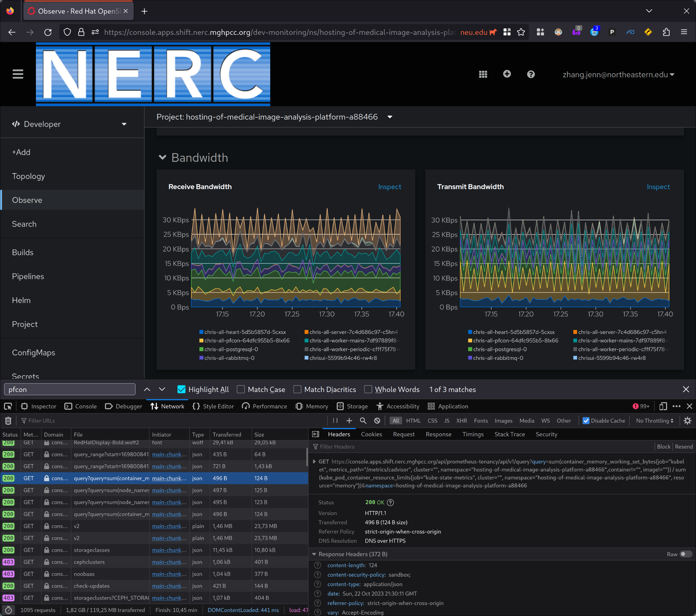Enable Match Diacritics checkbox
This screenshot has height=616, width=696.
[x=297, y=389]
